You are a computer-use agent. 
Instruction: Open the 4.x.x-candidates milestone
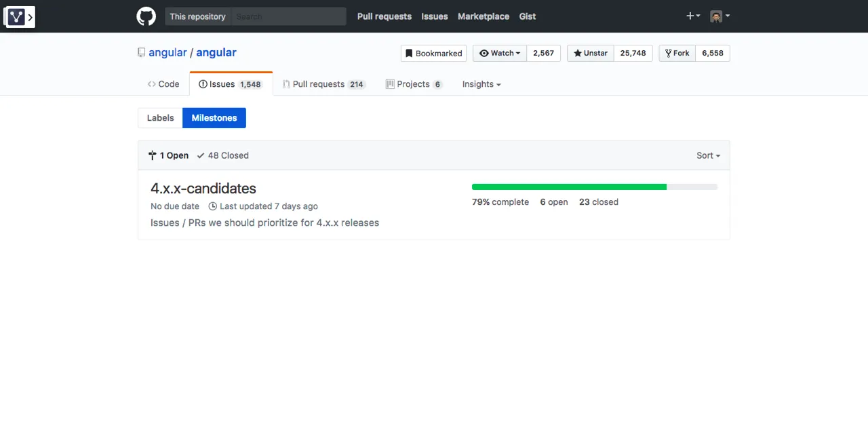coord(203,189)
